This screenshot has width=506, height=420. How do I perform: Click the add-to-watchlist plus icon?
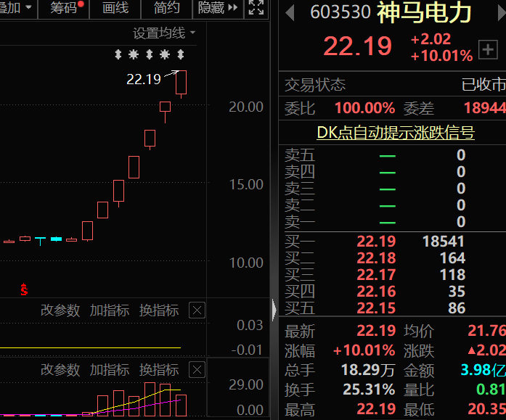[x=487, y=49]
